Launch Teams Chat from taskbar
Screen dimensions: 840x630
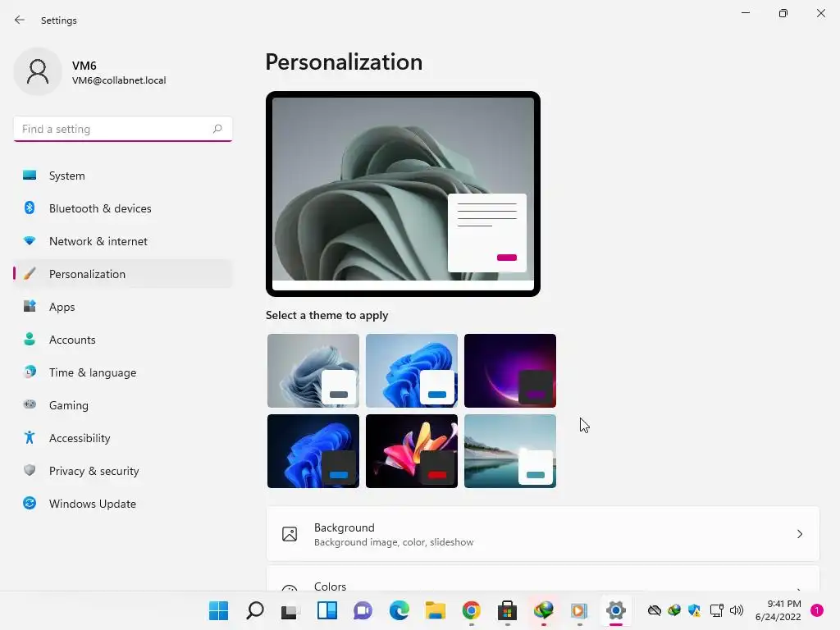tap(363, 610)
